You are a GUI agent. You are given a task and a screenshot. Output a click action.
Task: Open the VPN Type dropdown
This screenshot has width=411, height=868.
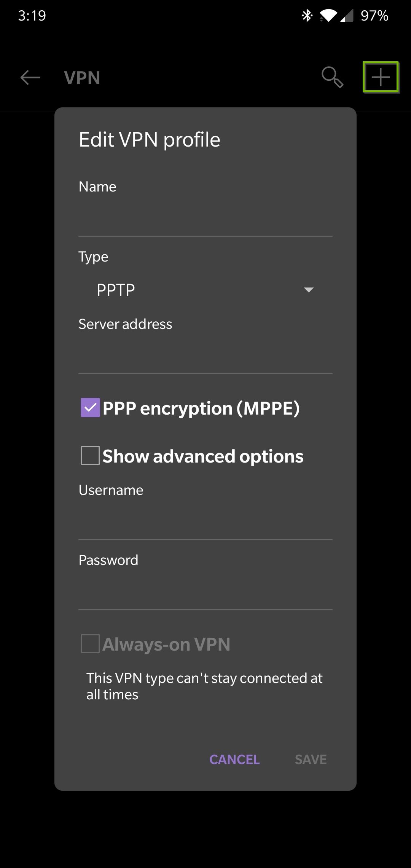tap(205, 289)
